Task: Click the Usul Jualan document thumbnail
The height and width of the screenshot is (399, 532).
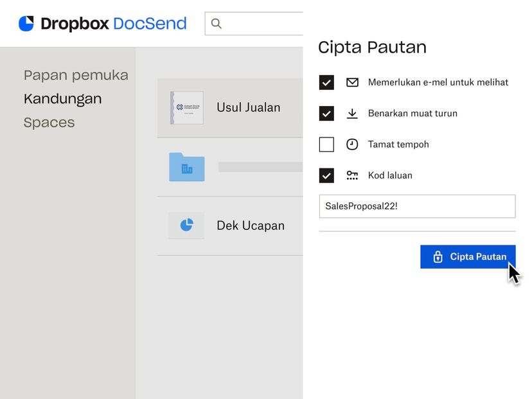Action: (x=186, y=107)
